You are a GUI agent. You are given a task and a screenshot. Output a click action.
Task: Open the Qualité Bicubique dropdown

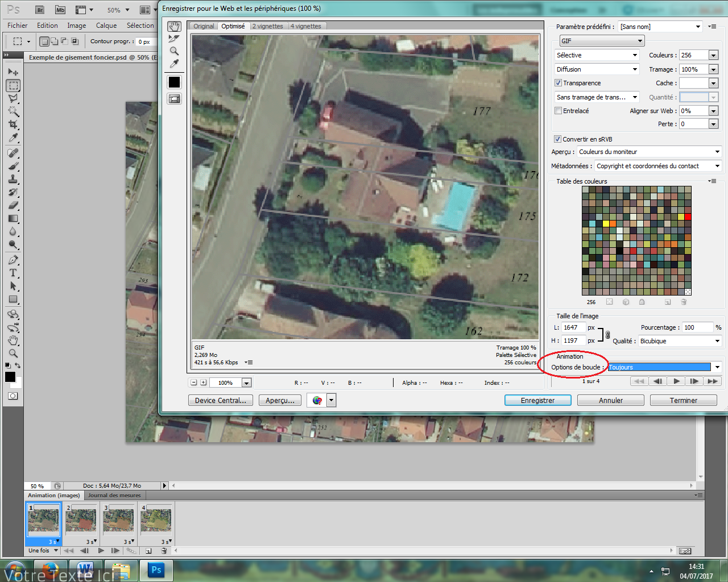click(680, 341)
